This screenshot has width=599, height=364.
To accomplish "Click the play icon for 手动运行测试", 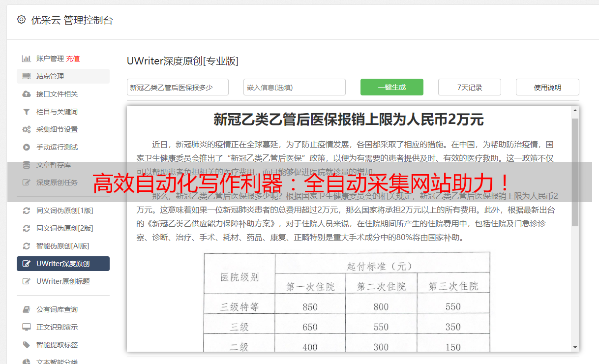I will [27, 147].
